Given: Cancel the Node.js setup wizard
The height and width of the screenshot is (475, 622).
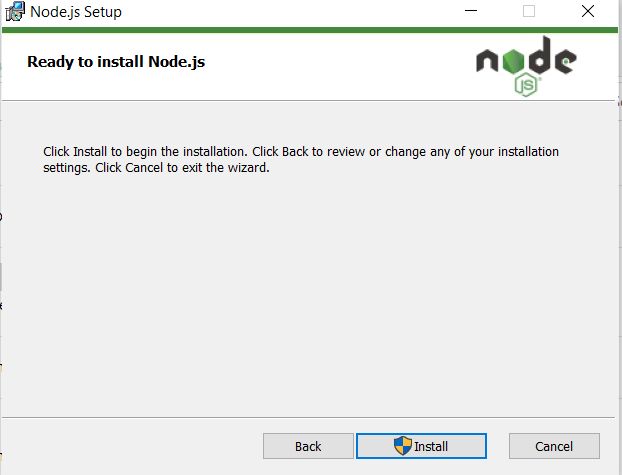Looking at the screenshot, I should click(554, 446).
